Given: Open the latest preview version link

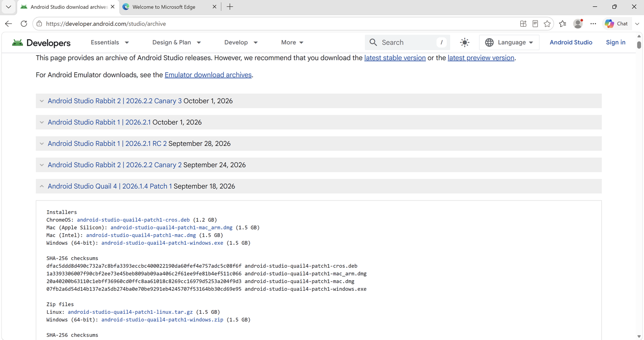Looking at the screenshot, I should click(481, 58).
